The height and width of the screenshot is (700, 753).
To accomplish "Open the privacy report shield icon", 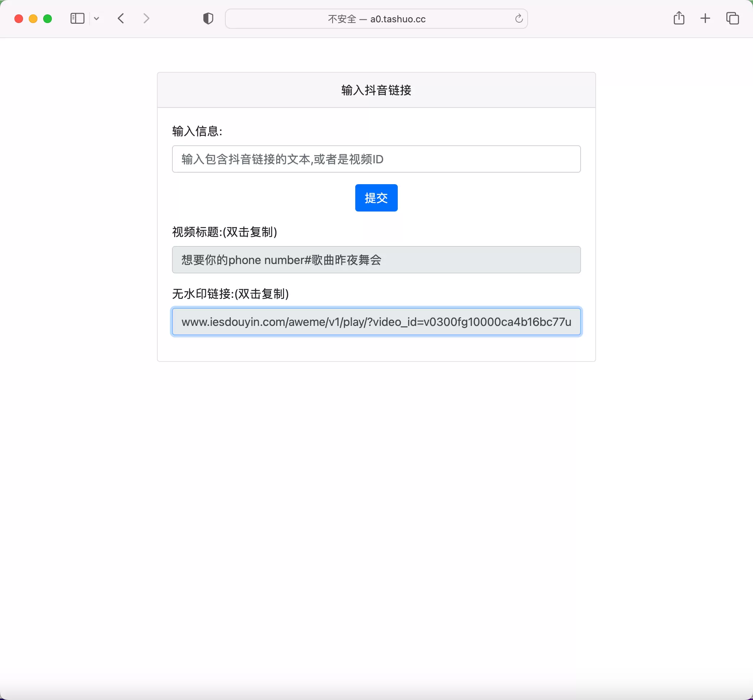I will click(x=208, y=19).
